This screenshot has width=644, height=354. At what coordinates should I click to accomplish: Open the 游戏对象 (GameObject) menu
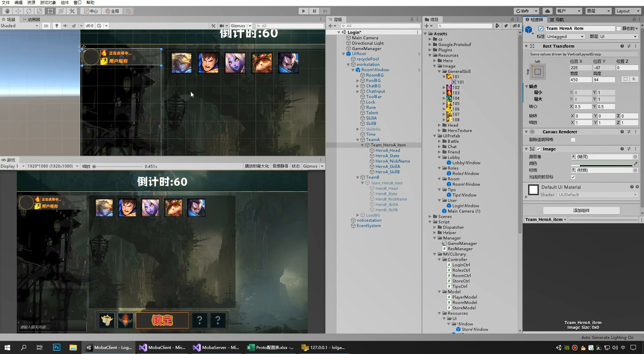[x=48, y=3]
